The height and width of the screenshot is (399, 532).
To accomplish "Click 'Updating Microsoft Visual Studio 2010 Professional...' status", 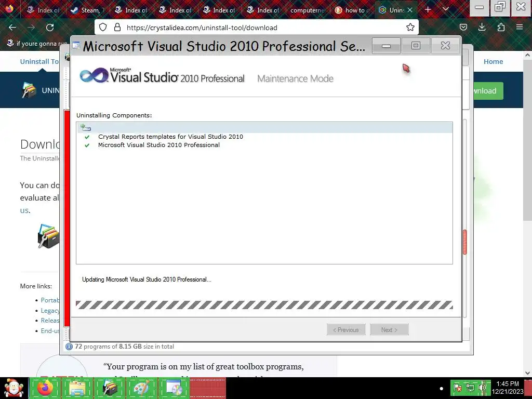I will tap(147, 279).
